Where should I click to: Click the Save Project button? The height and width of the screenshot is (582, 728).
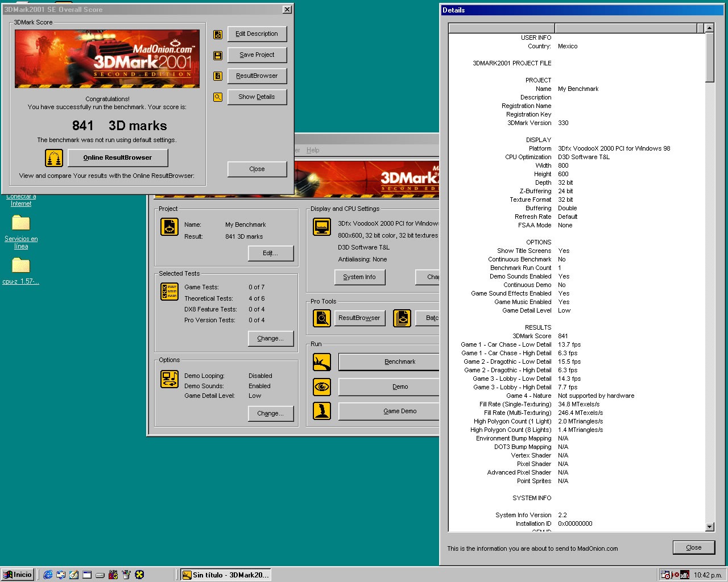[257, 55]
